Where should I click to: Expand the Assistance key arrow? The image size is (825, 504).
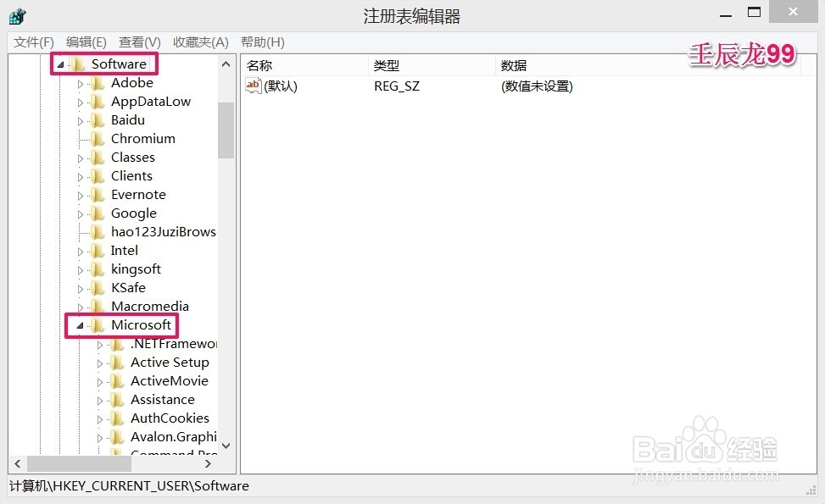point(99,401)
